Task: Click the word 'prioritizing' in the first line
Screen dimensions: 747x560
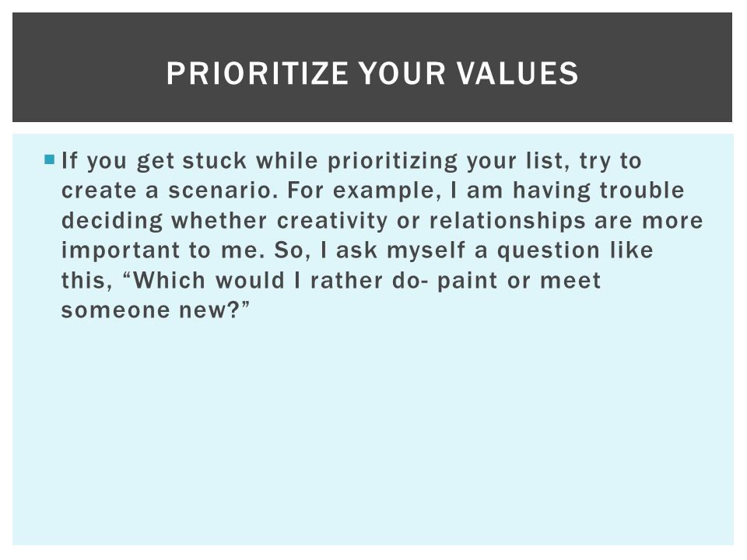Action: 392,161
